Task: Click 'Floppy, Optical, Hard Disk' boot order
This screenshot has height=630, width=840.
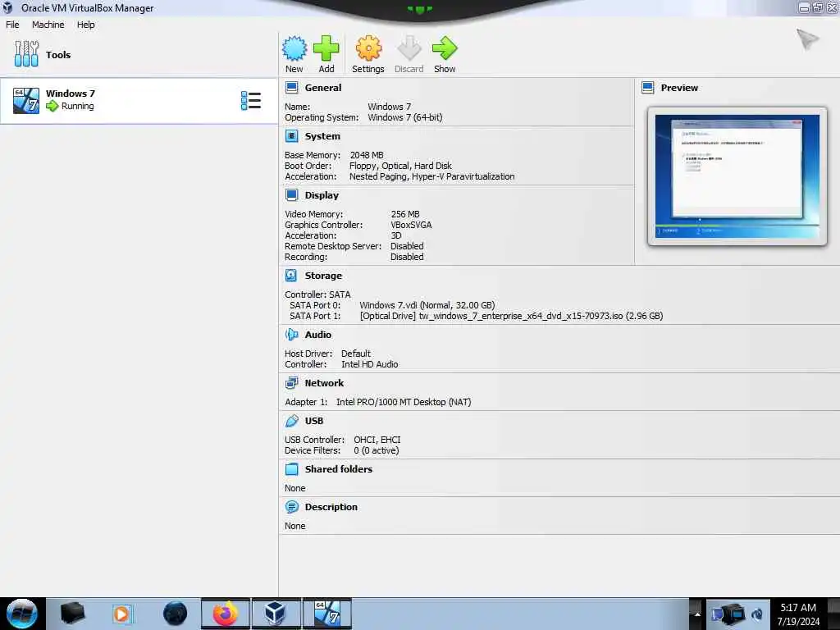Action: click(x=400, y=166)
